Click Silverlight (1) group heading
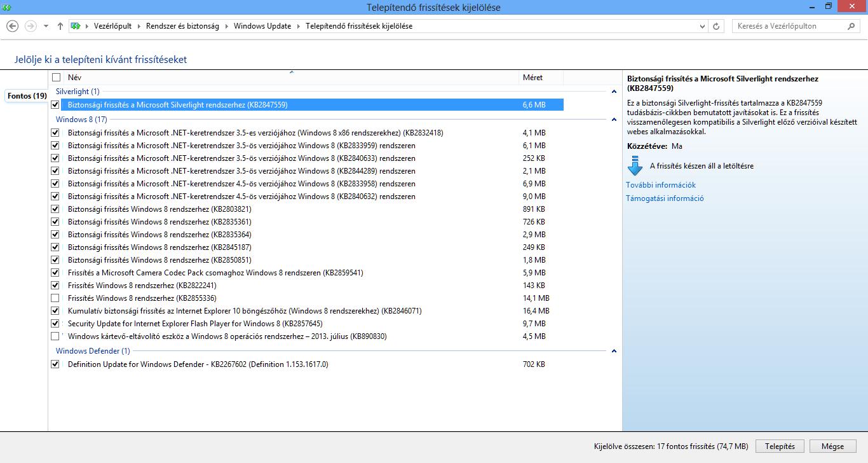This screenshot has width=868, height=463. pos(78,92)
